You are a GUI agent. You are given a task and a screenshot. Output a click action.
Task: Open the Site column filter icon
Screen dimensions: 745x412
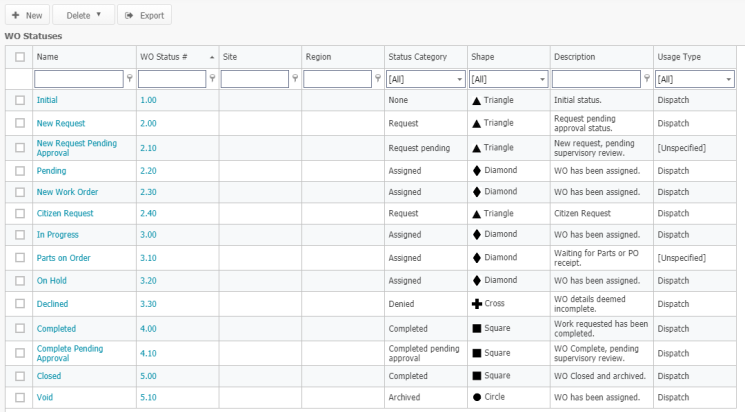pos(295,78)
